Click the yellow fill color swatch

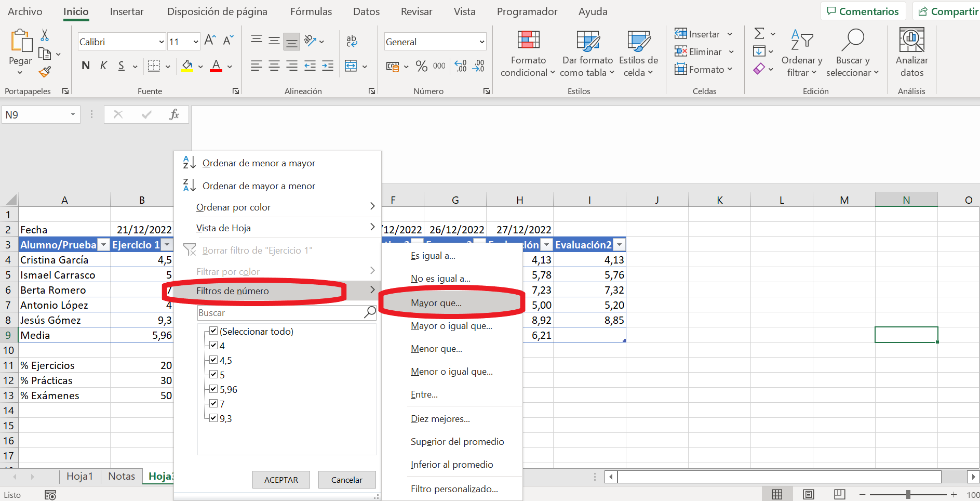(187, 66)
